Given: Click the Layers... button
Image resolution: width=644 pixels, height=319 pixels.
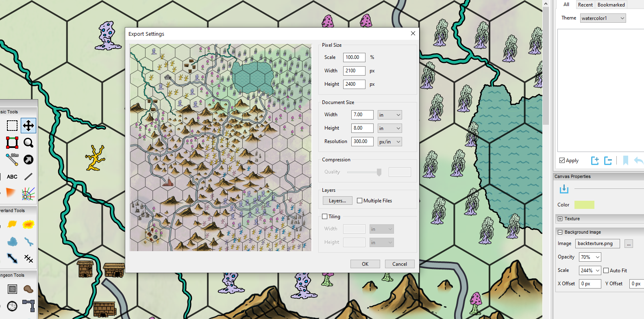Looking at the screenshot, I should pyautogui.click(x=337, y=201).
